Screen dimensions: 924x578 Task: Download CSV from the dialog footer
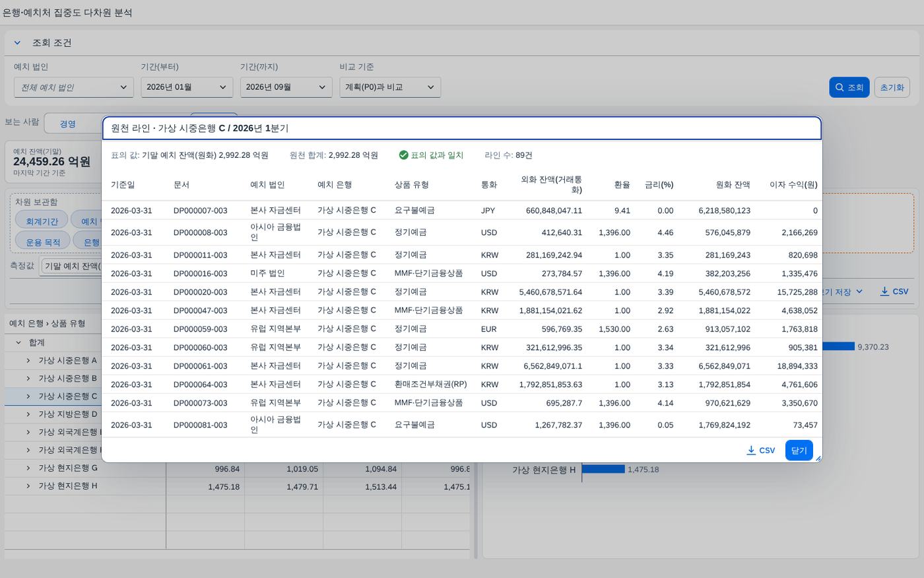coord(760,451)
